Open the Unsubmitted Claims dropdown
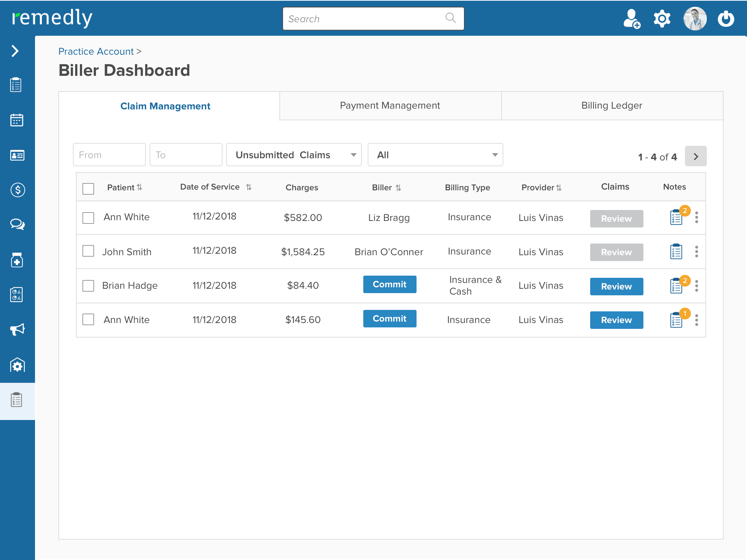The height and width of the screenshot is (560, 747). (x=294, y=155)
